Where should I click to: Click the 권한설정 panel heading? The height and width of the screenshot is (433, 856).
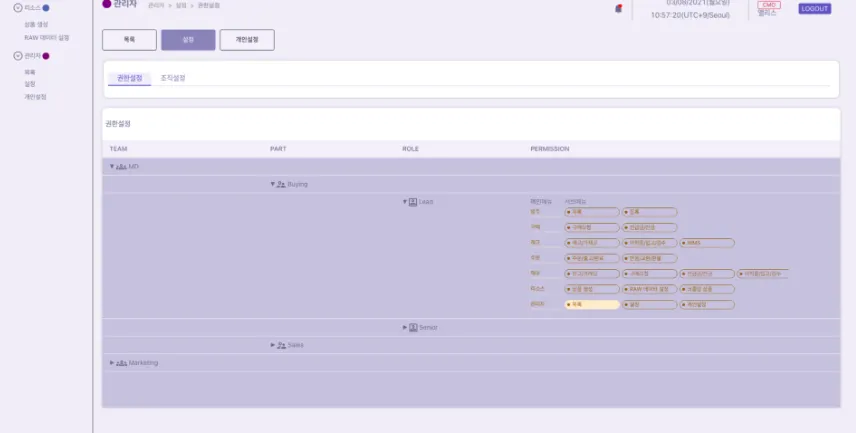pyautogui.click(x=118, y=123)
